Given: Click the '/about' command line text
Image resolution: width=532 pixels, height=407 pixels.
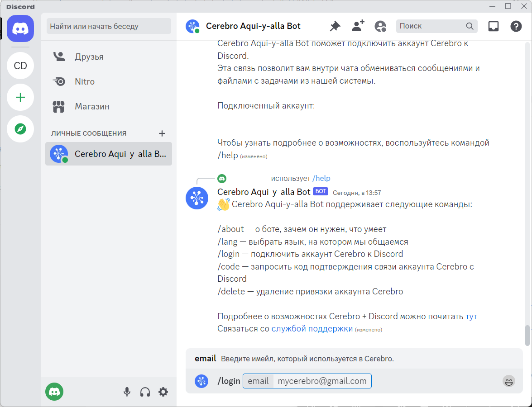Looking at the screenshot, I should (x=302, y=229).
